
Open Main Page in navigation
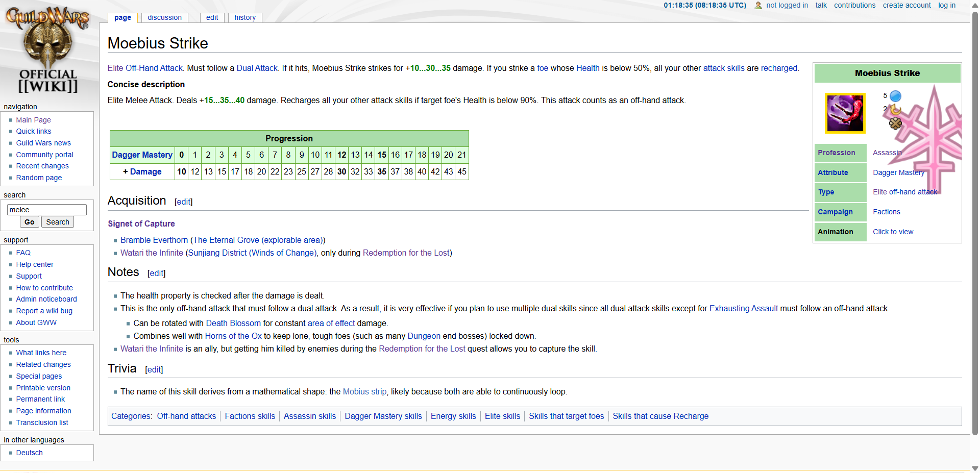[x=33, y=120]
